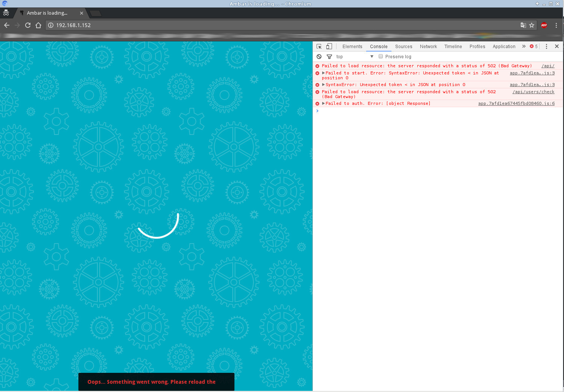This screenshot has width=564, height=392.
Task: Switch to the Elements tab
Action: click(352, 47)
